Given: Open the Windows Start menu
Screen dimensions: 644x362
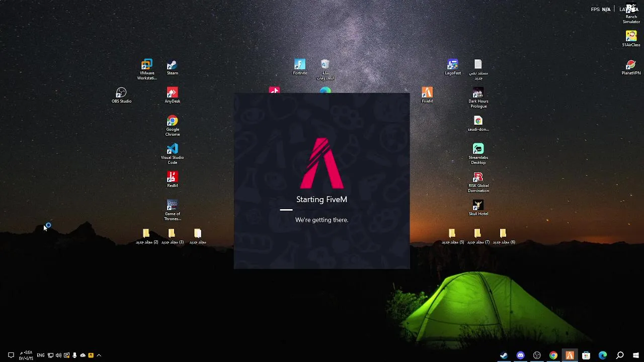Looking at the screenshot, I should tap(636, 355).
